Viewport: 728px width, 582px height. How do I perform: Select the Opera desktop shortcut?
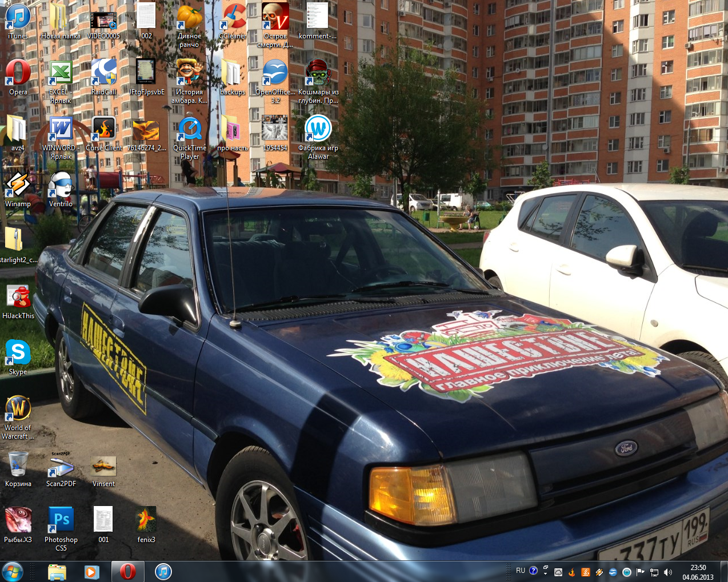click(x=18, y=78)
